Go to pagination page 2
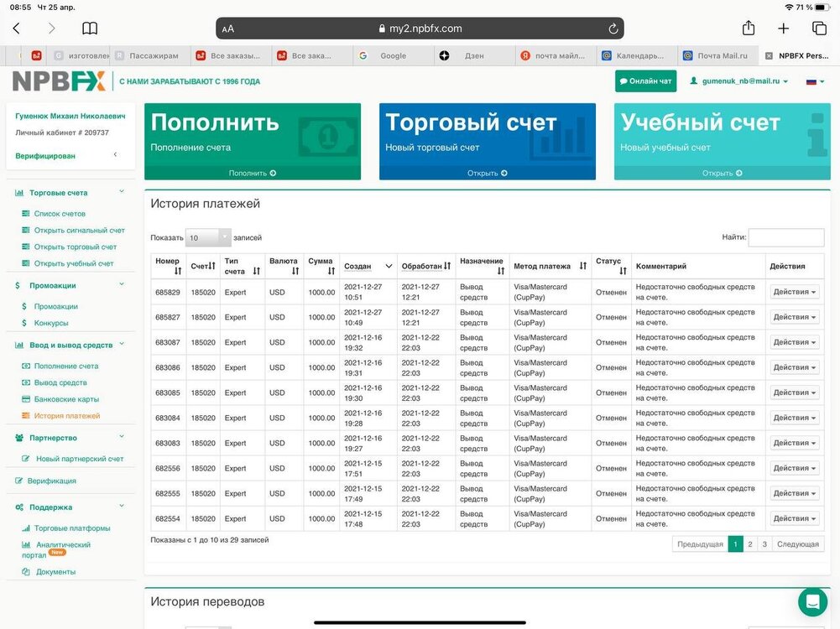 tap(750, 544)
